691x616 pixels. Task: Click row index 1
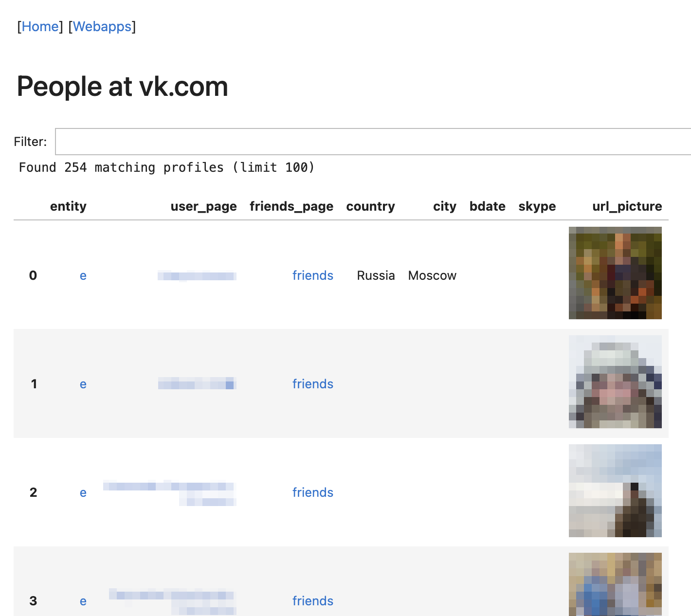34,384
